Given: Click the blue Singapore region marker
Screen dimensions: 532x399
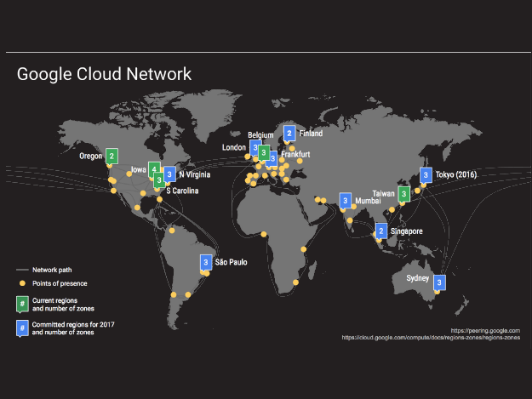Looking at the screenshot, I should [381, 231].
